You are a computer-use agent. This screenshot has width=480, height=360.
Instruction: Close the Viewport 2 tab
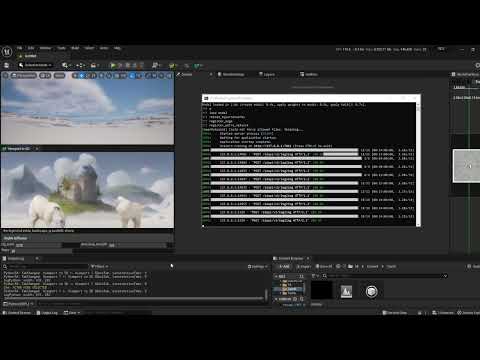click(x=37, y=148)
